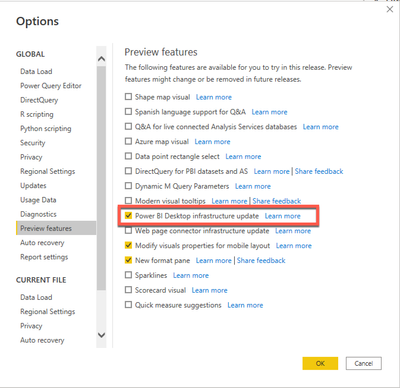400x388 pixels.
Task: Click the Cancel button
Action: [x=364, y=363]
